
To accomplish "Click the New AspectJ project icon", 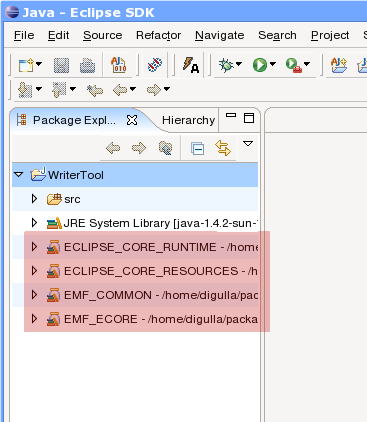I will point(339,65).
